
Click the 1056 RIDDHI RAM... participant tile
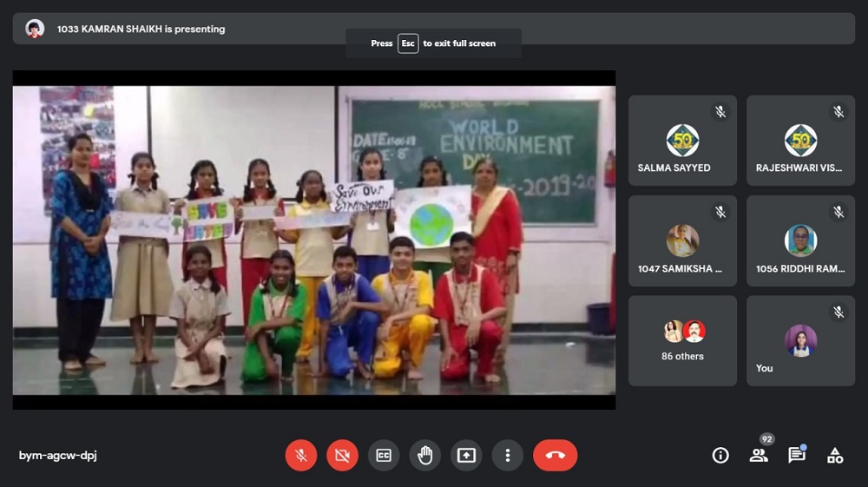point(800,240)
